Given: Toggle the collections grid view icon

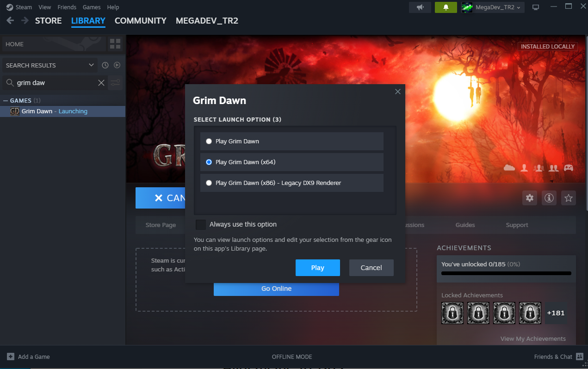Looking at the screenshot, I should [115, 44].
